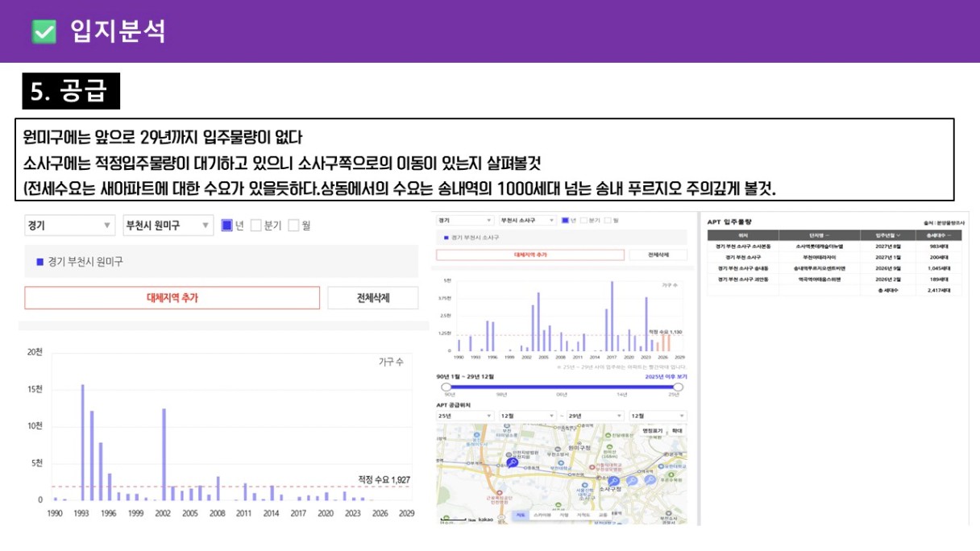980x551 pixels.
Task: Toggle the 년 checkbox in Sosa-gu panel
Action: [566, 220]
